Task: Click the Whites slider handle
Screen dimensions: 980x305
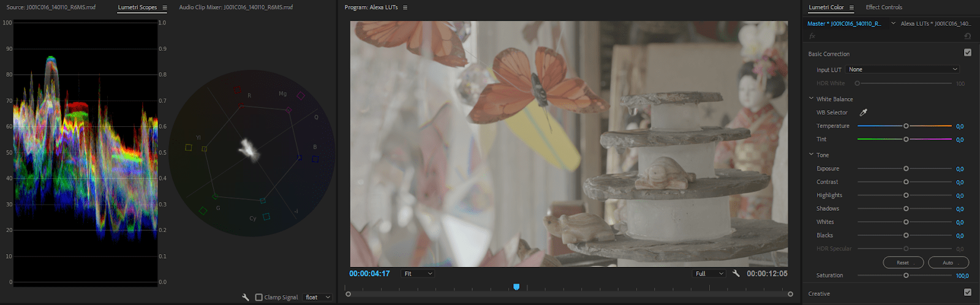Action: tap(906, 222)
